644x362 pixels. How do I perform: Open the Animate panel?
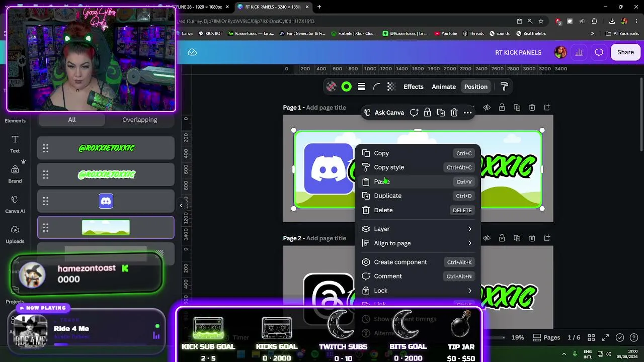444,87
